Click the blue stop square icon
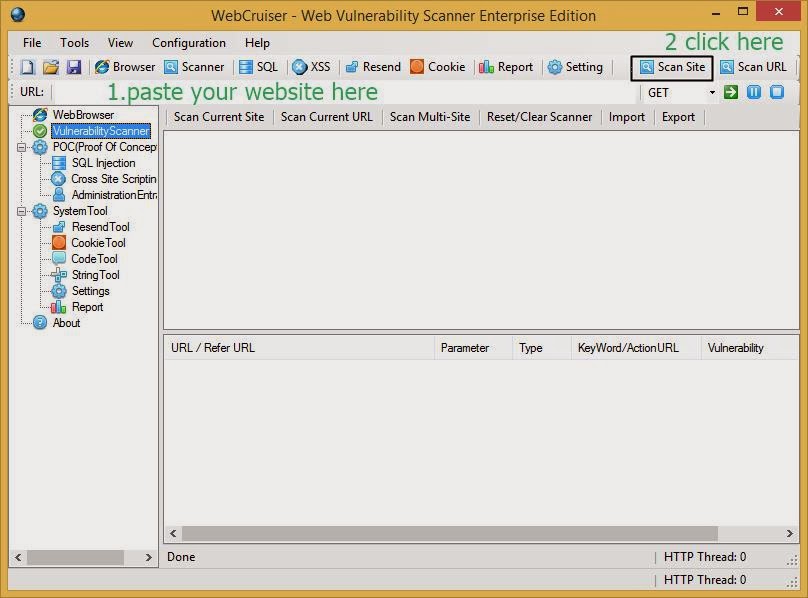 (777, 92)
